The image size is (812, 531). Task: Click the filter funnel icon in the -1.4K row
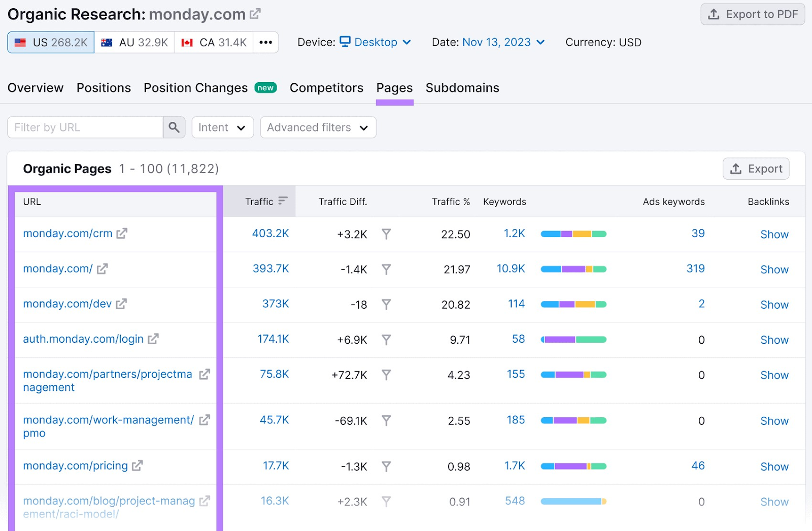point(386,269)
